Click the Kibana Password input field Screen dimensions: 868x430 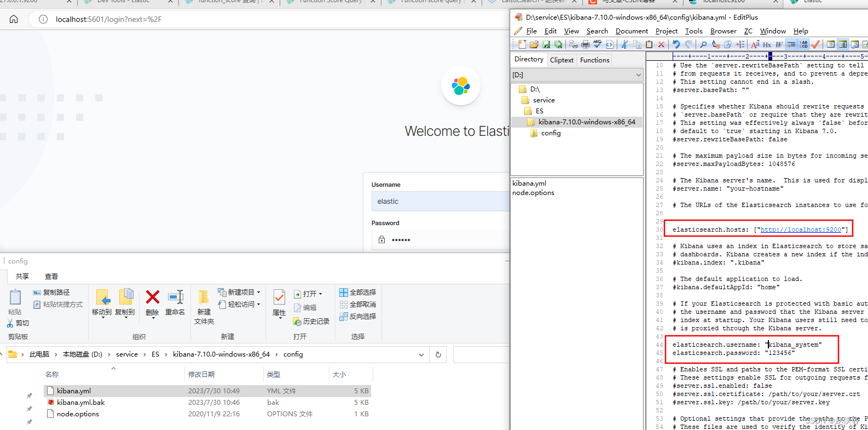tap(441, 239)
